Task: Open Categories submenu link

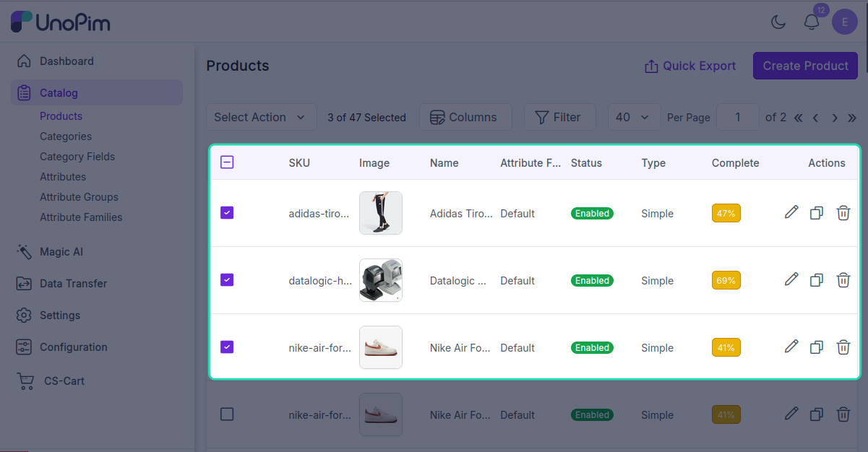Action: coord(66,136)
